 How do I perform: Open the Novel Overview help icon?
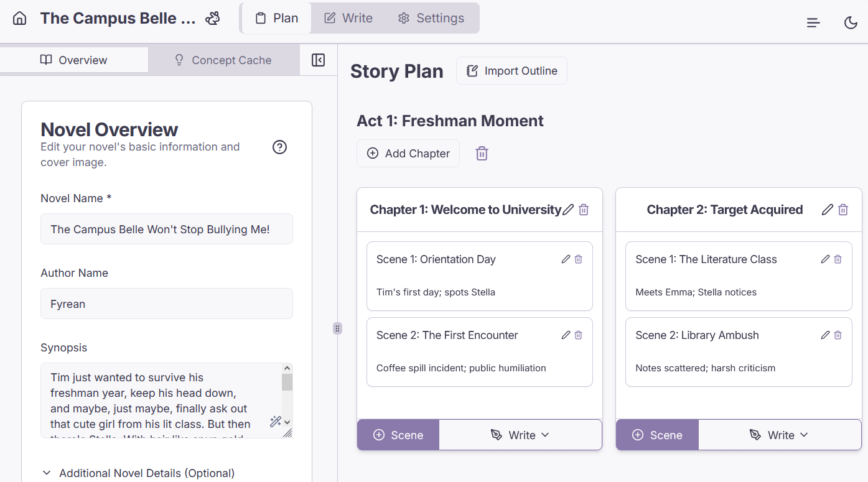pyautogui.click(x=279, y=147)
